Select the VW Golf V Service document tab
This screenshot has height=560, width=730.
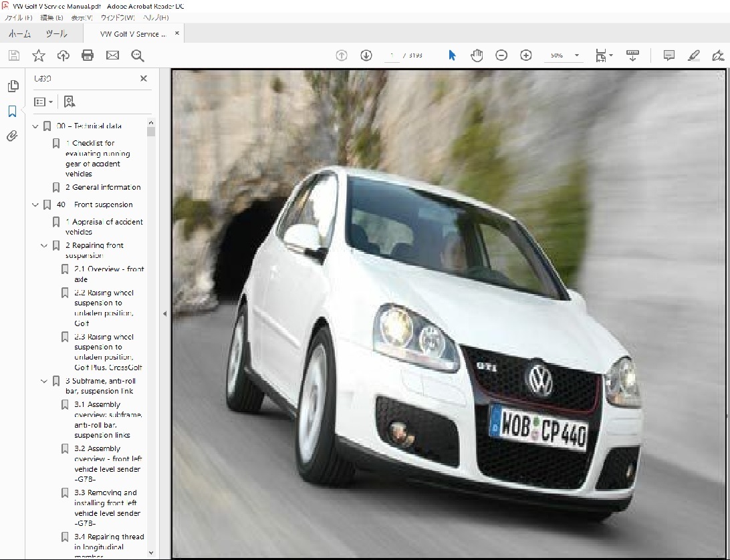point(133,34)
